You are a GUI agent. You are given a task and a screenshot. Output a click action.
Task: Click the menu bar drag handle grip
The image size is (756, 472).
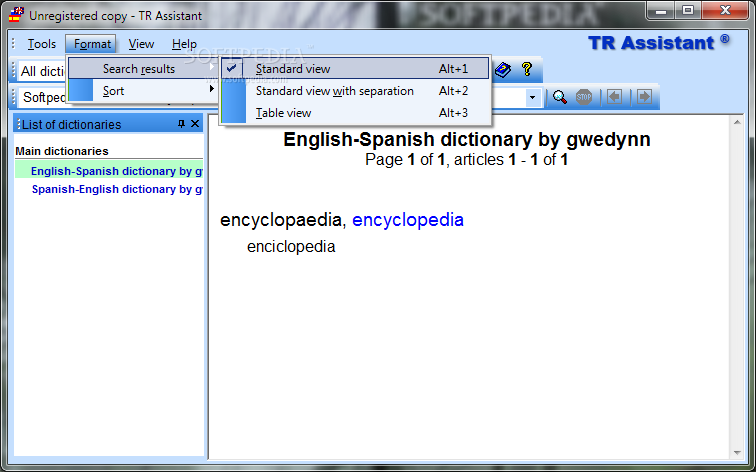click(14, 44)
